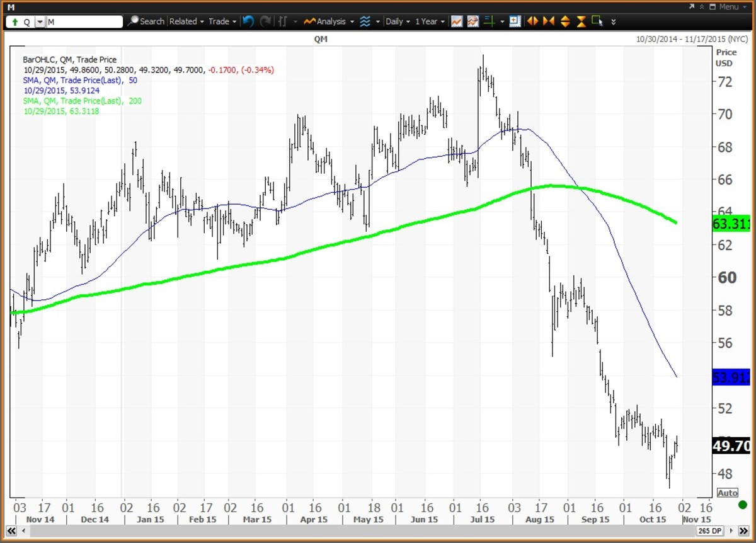This screenshot has height=543, width=756.
Task: Expand the 1 Year range dropdown
Action: click(430, 21)
